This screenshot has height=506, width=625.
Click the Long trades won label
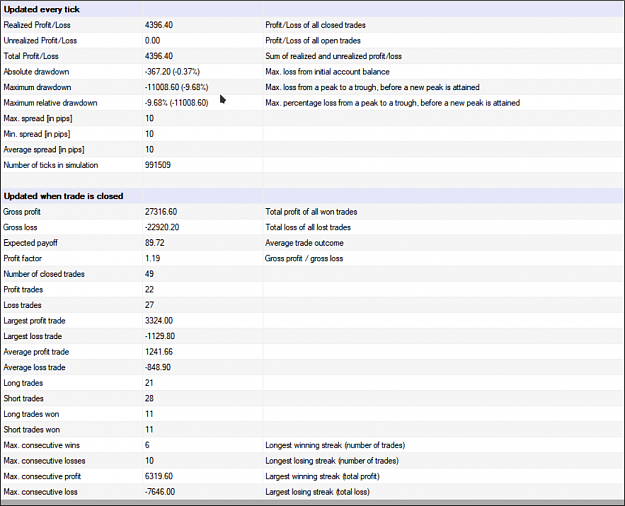[x=31, y=414]
